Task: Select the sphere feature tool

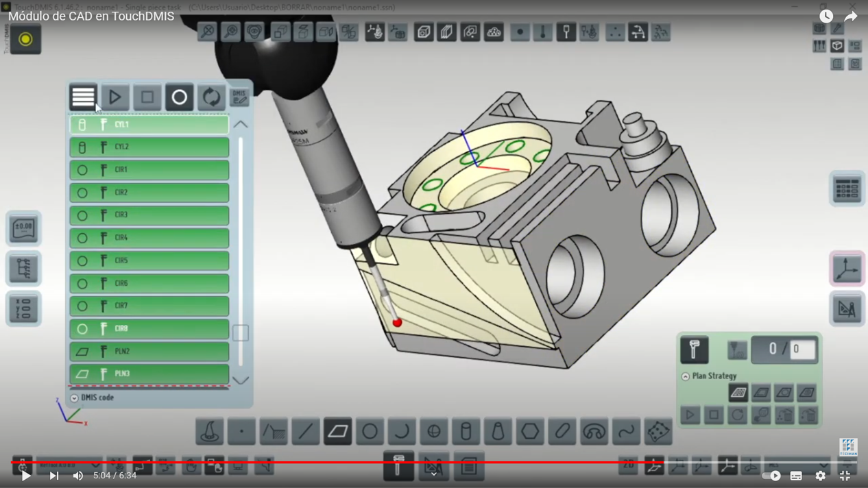Action: (433, 431)
